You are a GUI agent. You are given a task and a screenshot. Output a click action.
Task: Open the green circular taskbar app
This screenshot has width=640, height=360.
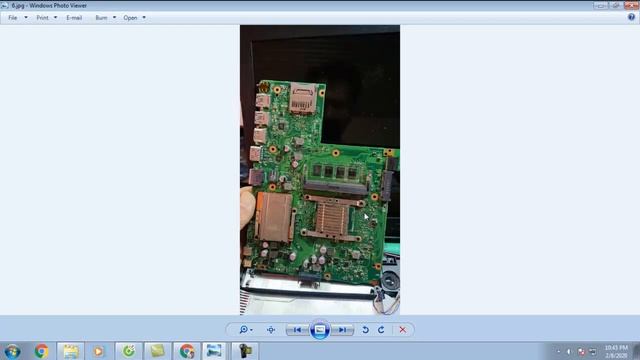[x=129, y=351]
